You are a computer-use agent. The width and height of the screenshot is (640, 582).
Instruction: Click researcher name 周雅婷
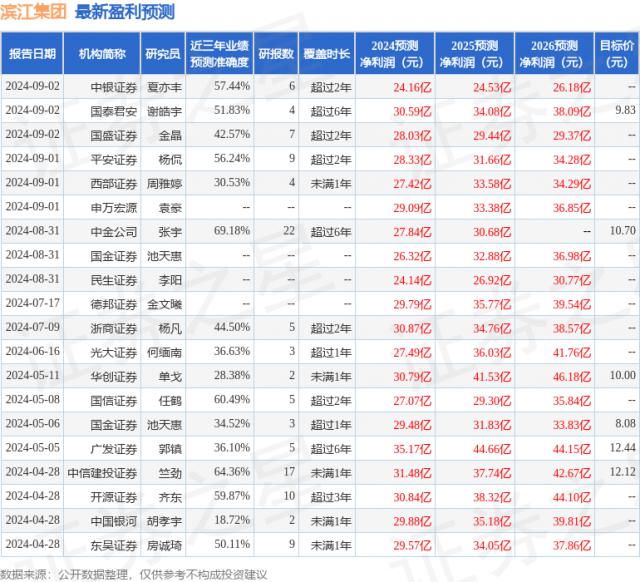point(164,183)
